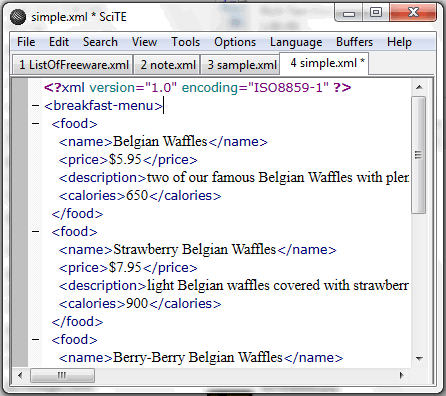Image resolution: width=446 pixels, height=396 pixels.
Task: Collapse the food fold above Berry-Berry Belgian Waffles
Action: click(36, 340)
